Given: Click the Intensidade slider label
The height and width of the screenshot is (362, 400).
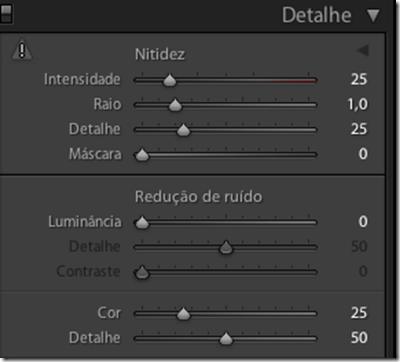Looking at the screenshot, I should pyautogui.click(x=82, y=79).
